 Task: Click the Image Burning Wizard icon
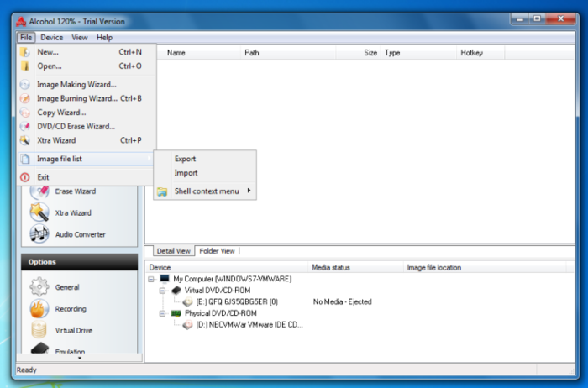[x=24, y=98]
